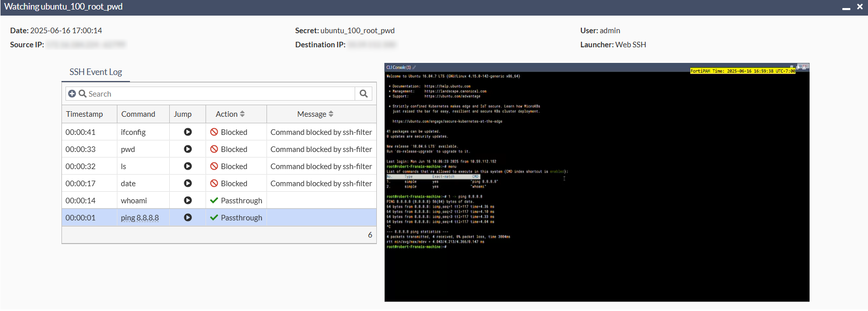Click the jump play icon for date

tap(187, 183)
